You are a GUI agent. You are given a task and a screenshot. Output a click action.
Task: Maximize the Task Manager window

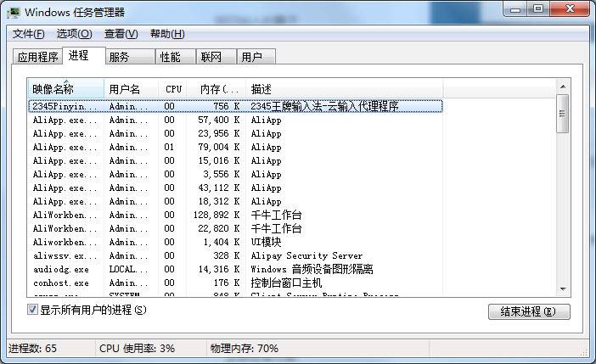point(538,9)
